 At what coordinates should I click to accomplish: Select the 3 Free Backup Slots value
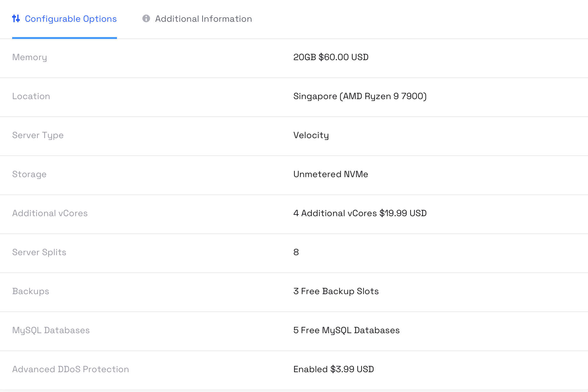tap(336, 291)
